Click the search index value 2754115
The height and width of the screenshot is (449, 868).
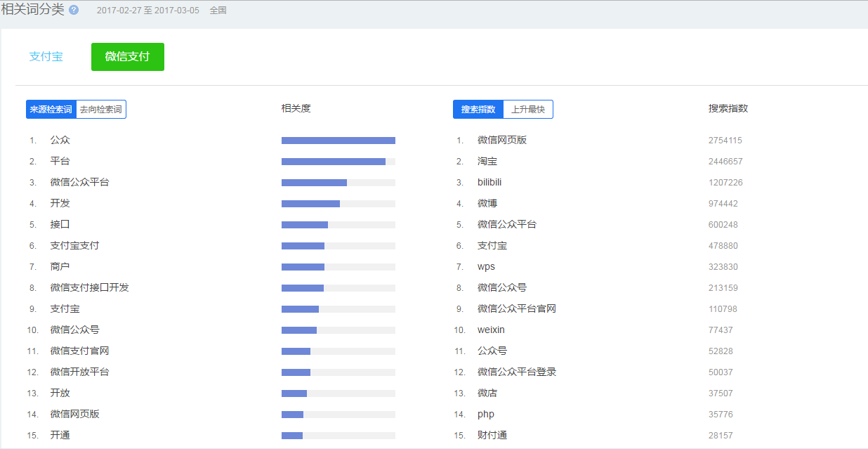(725, 141)
